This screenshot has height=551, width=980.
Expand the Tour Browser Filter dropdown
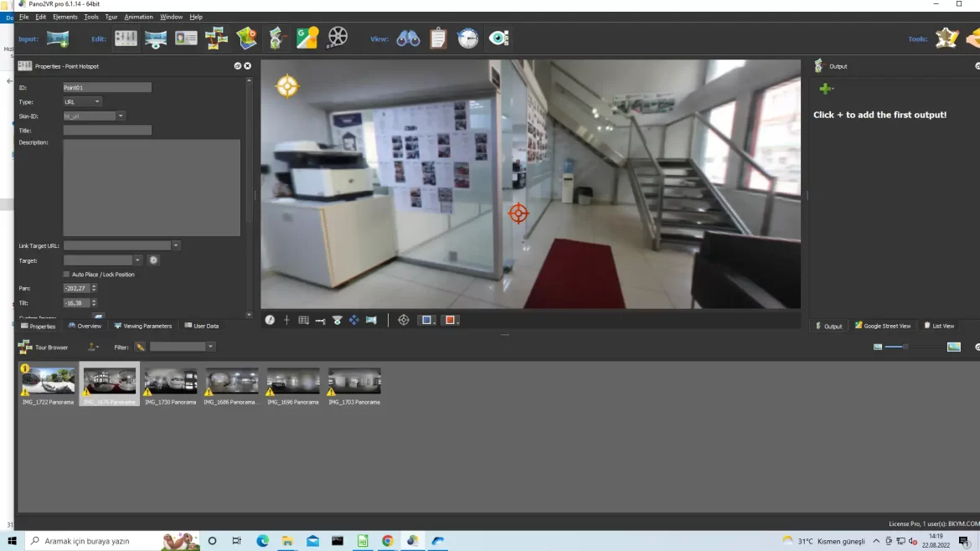click(210, 347)
